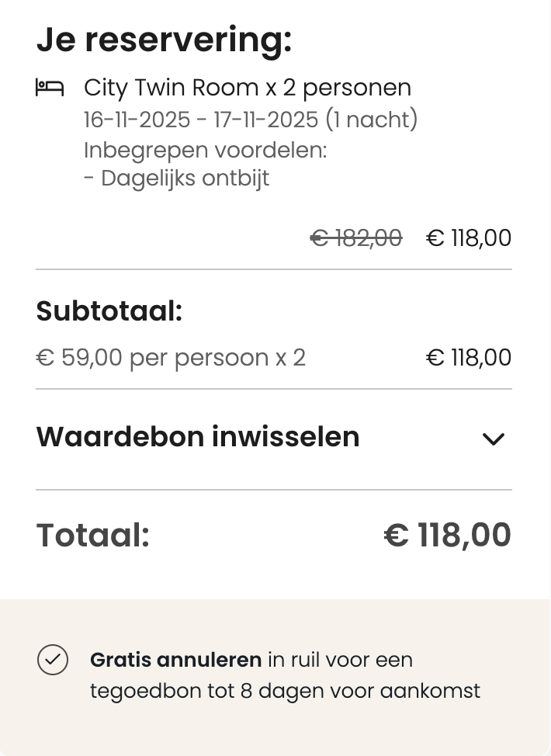Click the Subtotaal heading
The width and height of the screenshot is (551, 756).
point(109,311)
